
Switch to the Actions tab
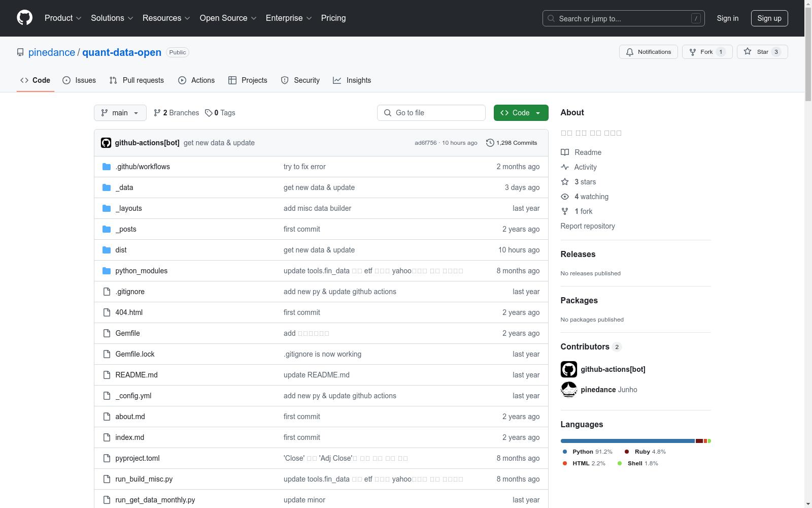pyautogui.click(x=196, y=80)
